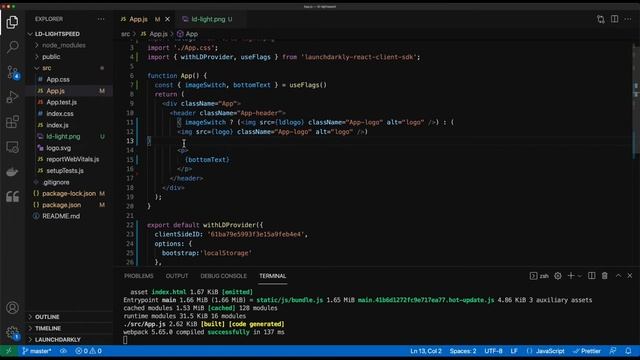Click the App symbol breadcrumb

point(187,34)
